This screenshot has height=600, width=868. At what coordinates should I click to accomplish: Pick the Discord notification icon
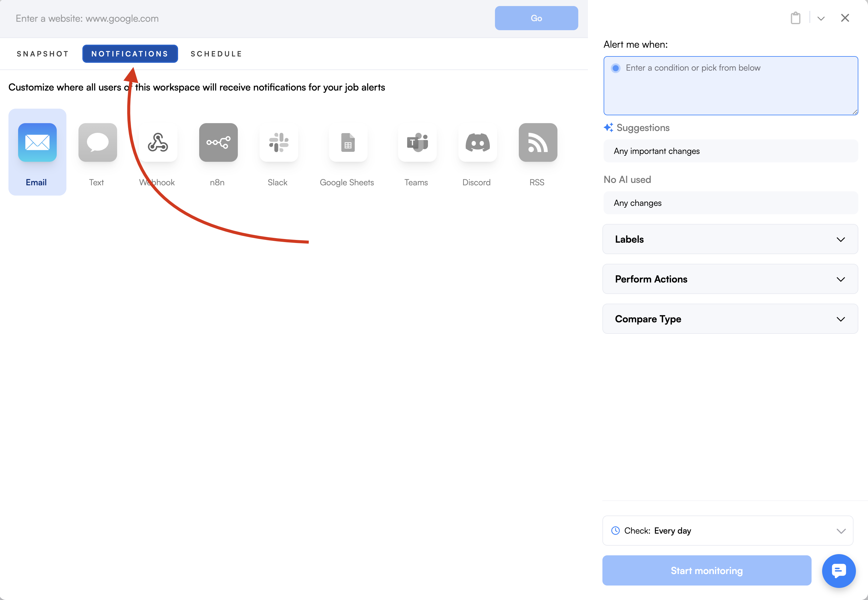(477, 142)
